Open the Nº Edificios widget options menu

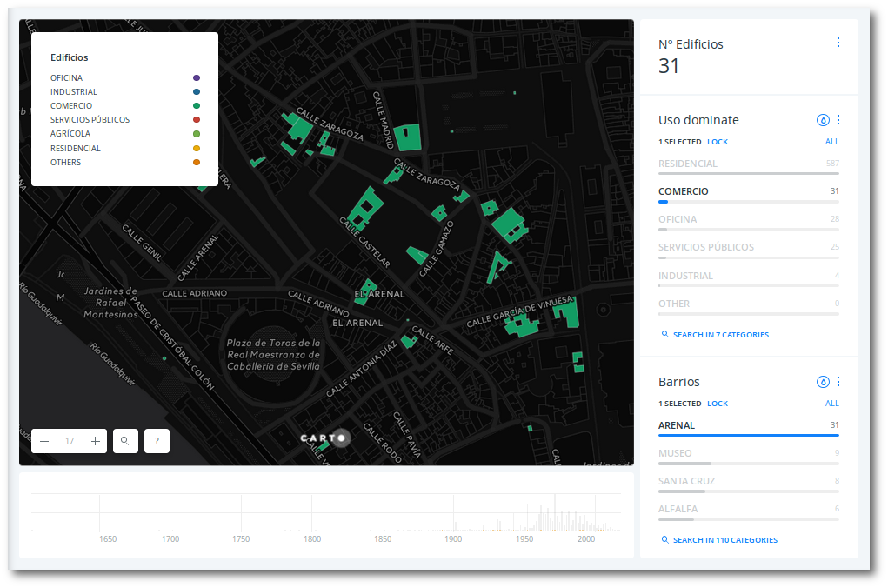(x=838, y=43)
